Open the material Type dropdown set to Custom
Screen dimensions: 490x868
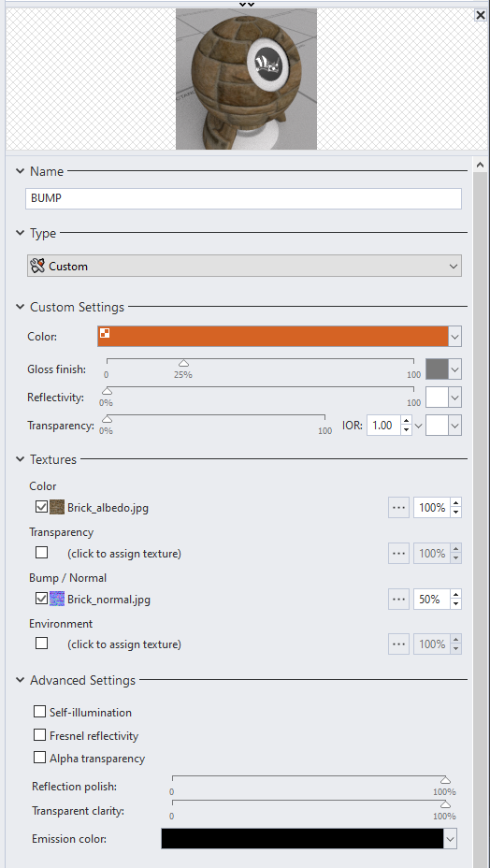(x=244, y=266)
